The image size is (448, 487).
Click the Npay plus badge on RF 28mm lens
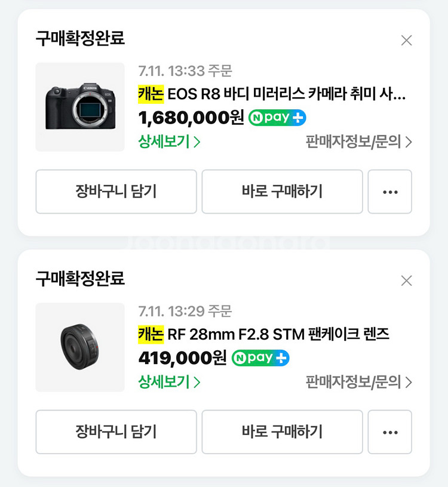click(260, 358)
